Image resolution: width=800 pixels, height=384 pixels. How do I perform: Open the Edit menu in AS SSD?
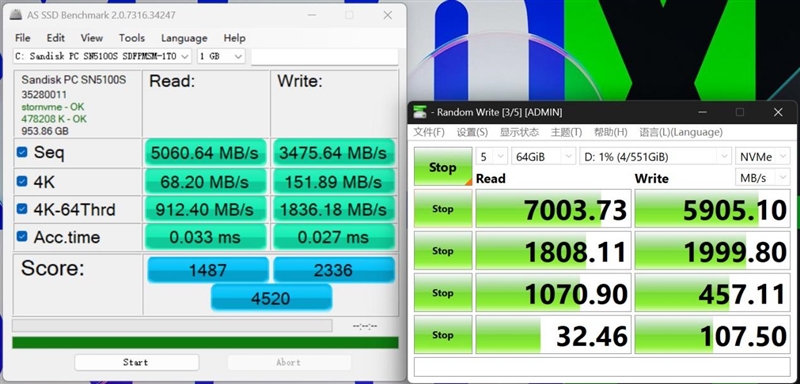click(x=56, y=38)
